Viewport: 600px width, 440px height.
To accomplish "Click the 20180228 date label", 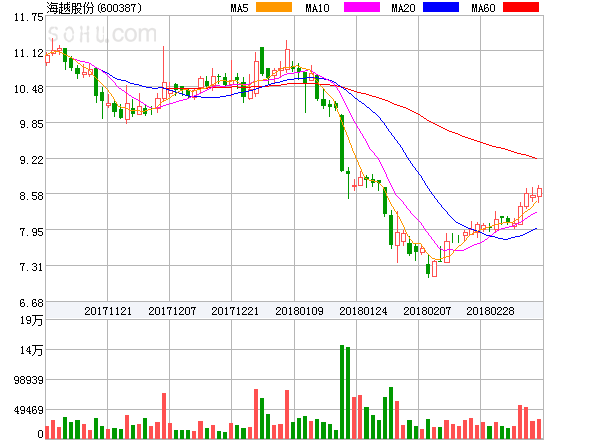I will pyautogui.click(x=490, y=311).
